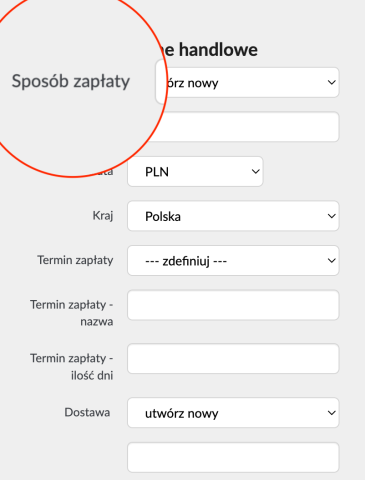Click the Termin zapłaty - ilość dni label
This screenshot has width=365, height=480.
coord(72,367)
